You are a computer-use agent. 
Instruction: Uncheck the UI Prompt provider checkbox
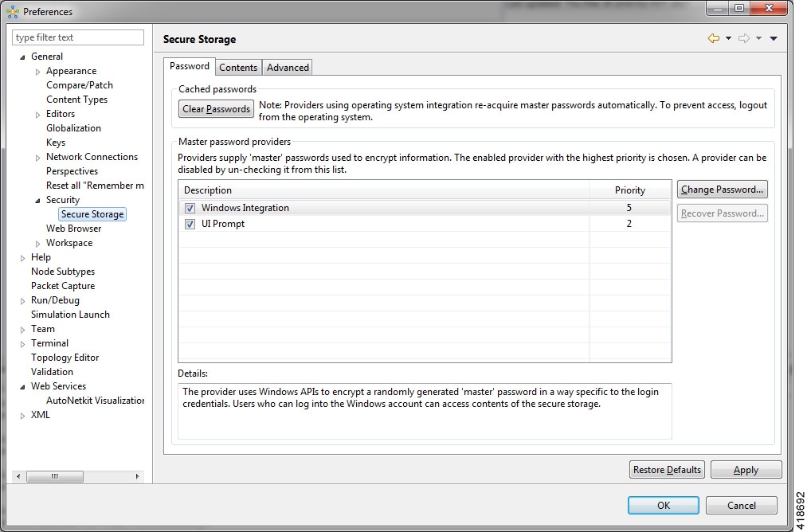pos(190,224)
